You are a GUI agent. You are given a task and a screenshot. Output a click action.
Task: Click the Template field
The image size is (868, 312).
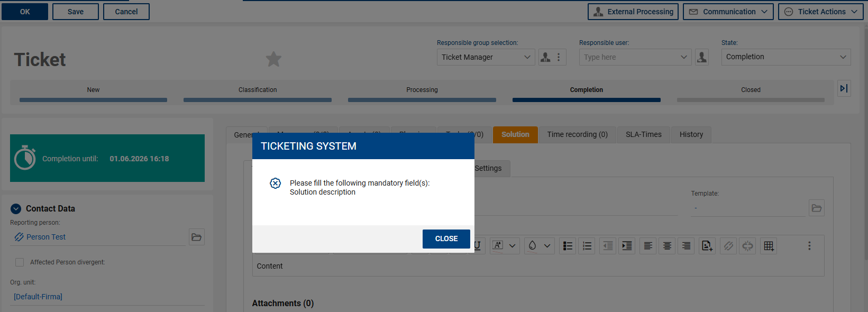748,208
